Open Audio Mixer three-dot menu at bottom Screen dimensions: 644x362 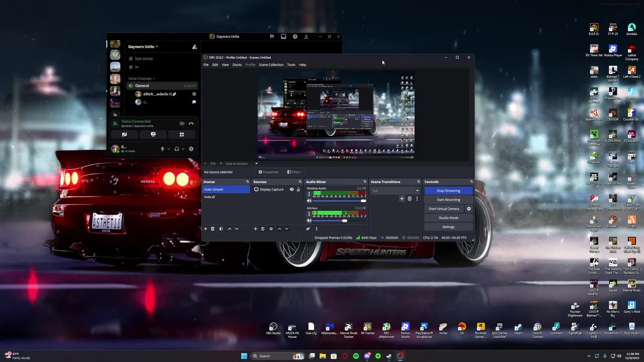point(316,229)
